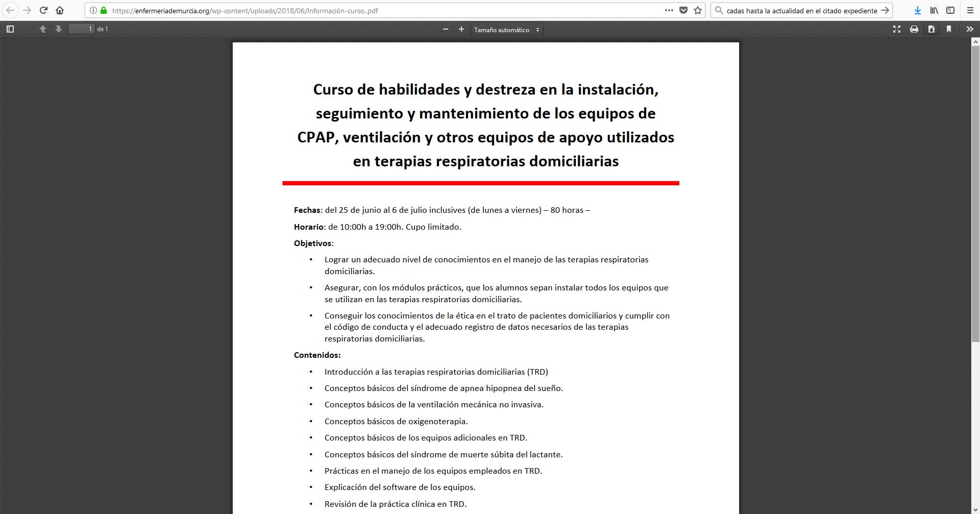Click the page number field

(x=82, y=29)
